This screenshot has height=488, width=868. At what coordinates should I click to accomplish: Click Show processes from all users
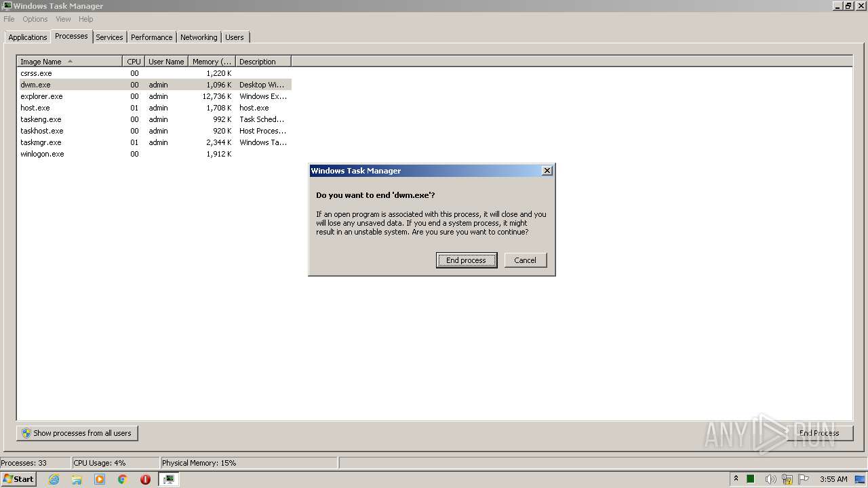77,433
